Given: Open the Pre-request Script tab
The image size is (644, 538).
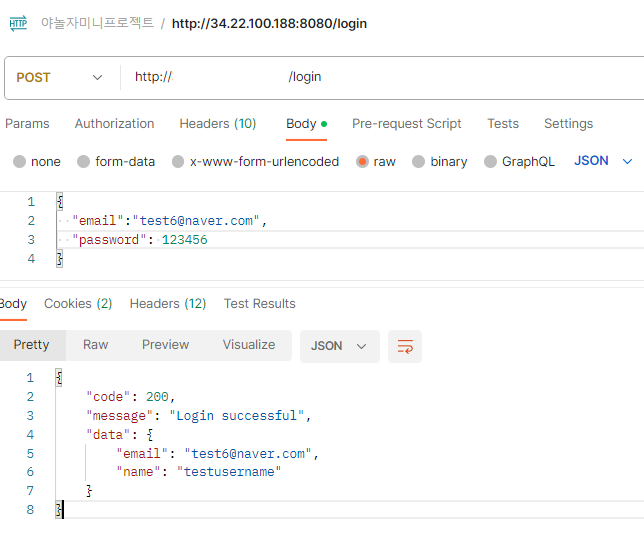Looking at the screenshot, I should [407, 124].
